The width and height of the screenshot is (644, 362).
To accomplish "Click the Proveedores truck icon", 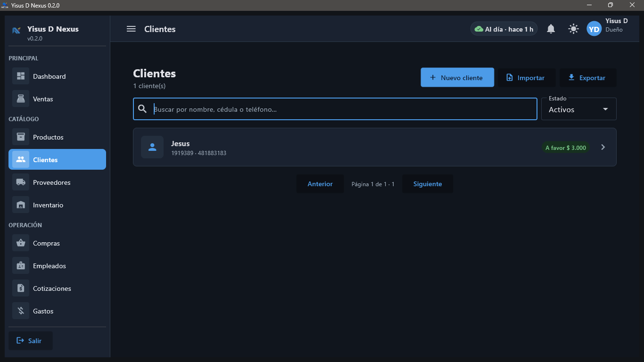I will (x=21, y=182).
